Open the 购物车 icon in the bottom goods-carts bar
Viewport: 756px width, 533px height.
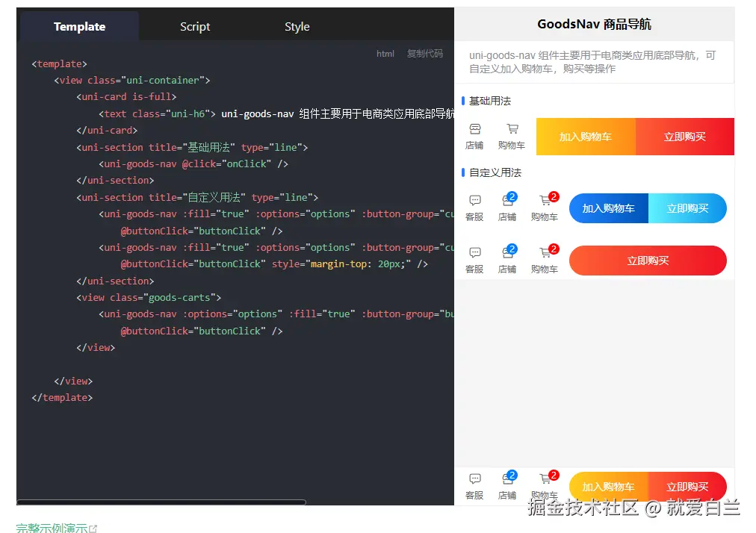coord(545,486)
